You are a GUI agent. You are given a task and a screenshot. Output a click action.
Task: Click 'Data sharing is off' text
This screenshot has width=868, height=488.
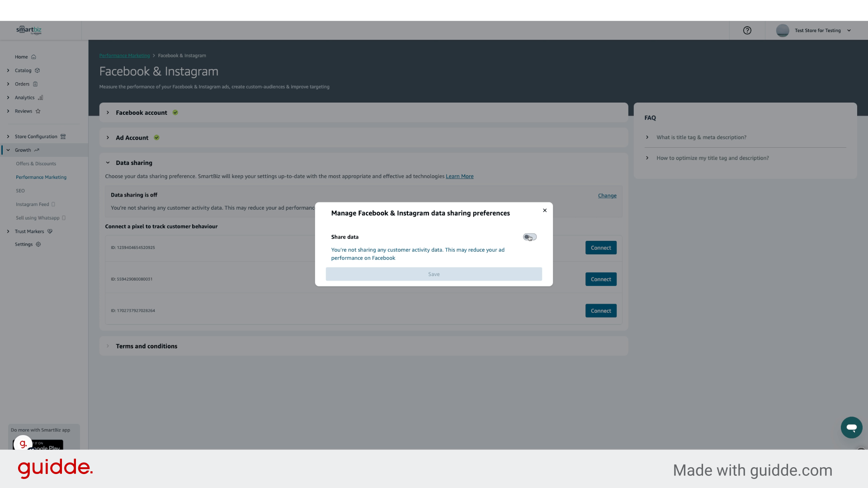pos(134,195)
